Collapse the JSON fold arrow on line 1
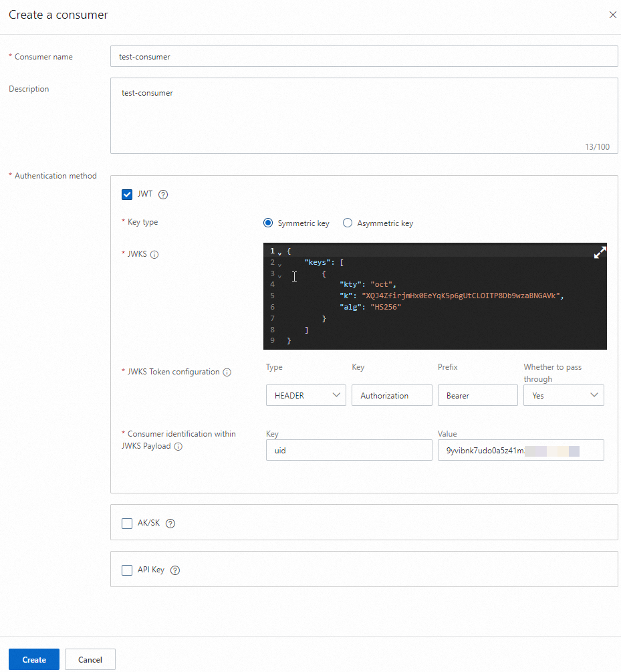Image resolution: width=621 pixels, height=672 pixels. click(279, 252)
